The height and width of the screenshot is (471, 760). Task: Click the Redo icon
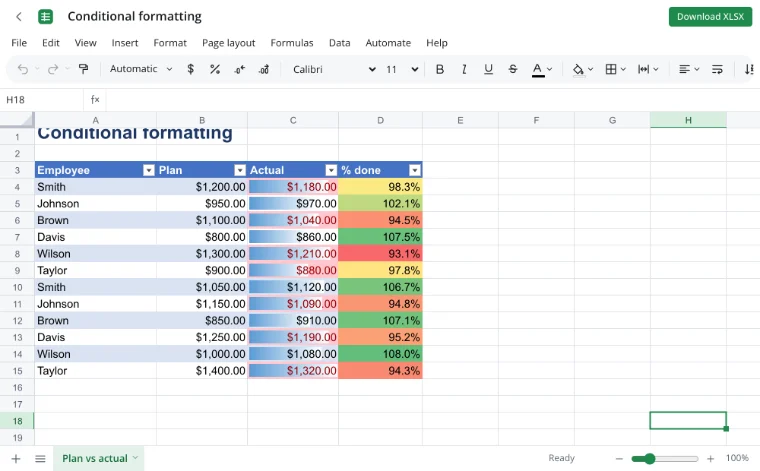[x=53, y=69]
